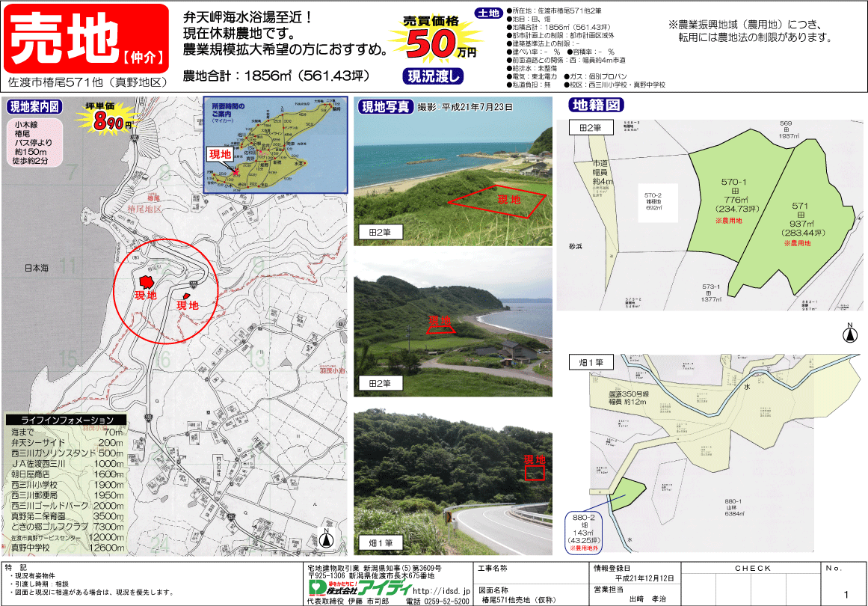Click the blue 土地 label above property details

[490, 13]
